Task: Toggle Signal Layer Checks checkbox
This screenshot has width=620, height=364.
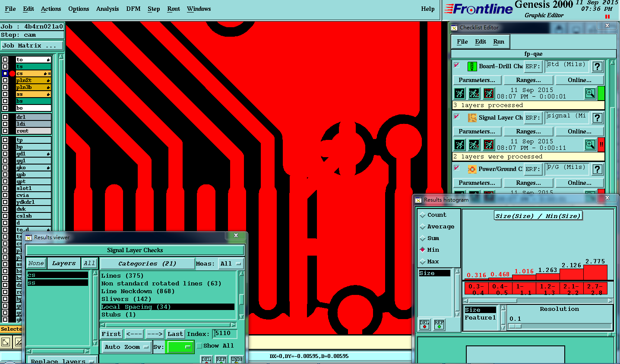Action: tap(456, 117)
